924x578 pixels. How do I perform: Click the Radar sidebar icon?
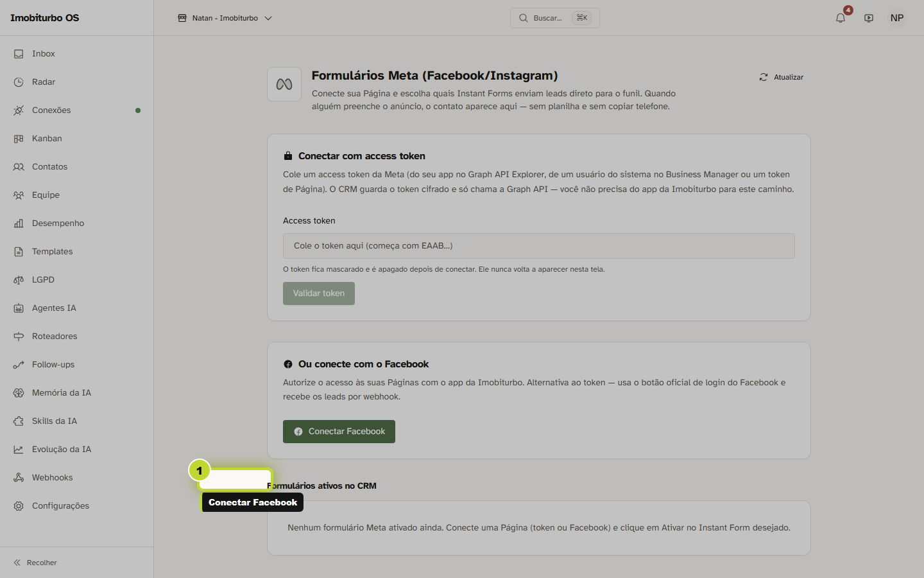[x=19, y=82]
